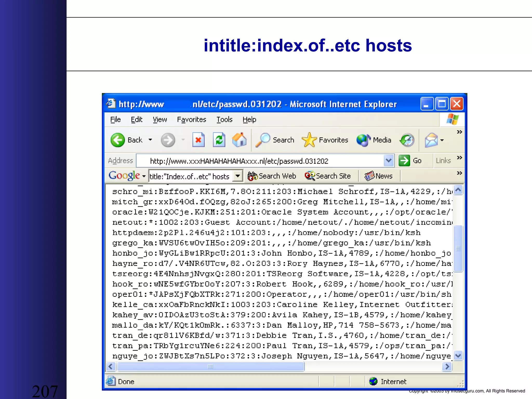532x399 pixels.
Task: Expand the toolbar overflow chevron
Action: click(459, 132)
